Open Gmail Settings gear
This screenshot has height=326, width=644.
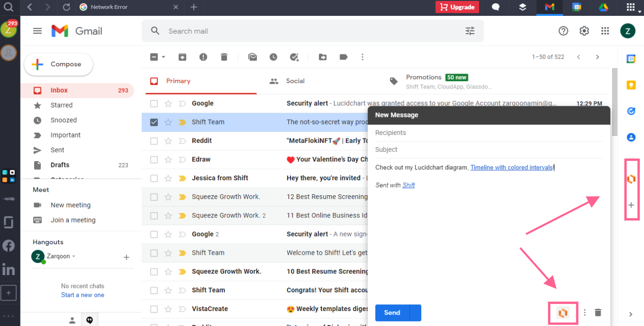[x=584, y=31]
